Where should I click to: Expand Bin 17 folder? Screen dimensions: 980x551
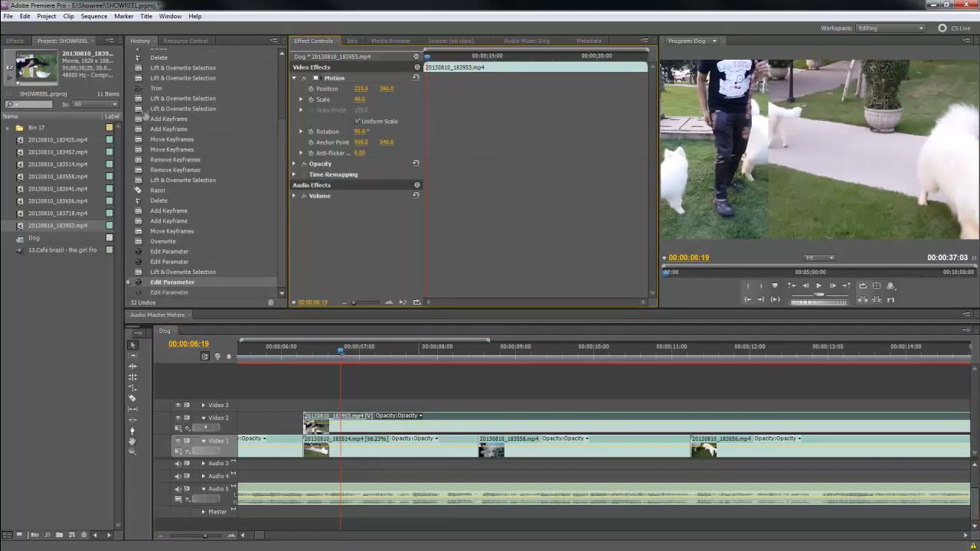8,128
